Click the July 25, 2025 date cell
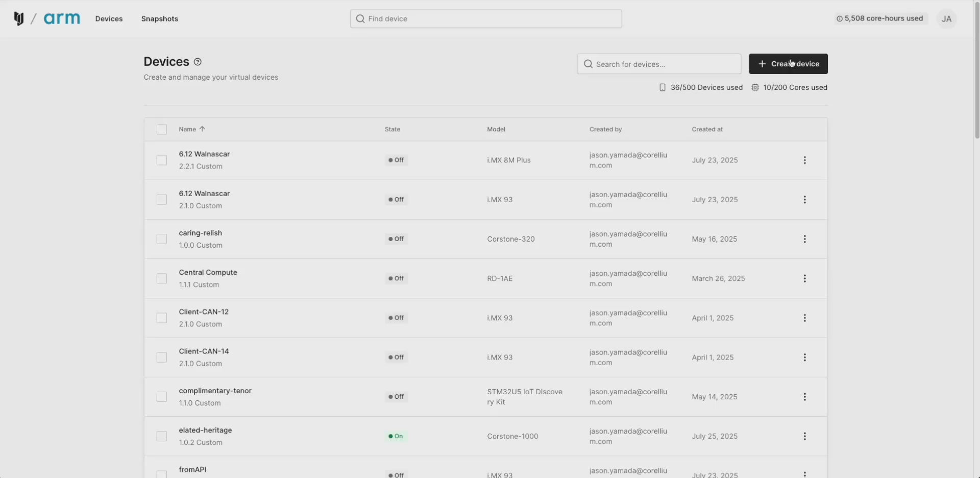The height and width of the screenshot is (478, 980). tap(715, 436)
